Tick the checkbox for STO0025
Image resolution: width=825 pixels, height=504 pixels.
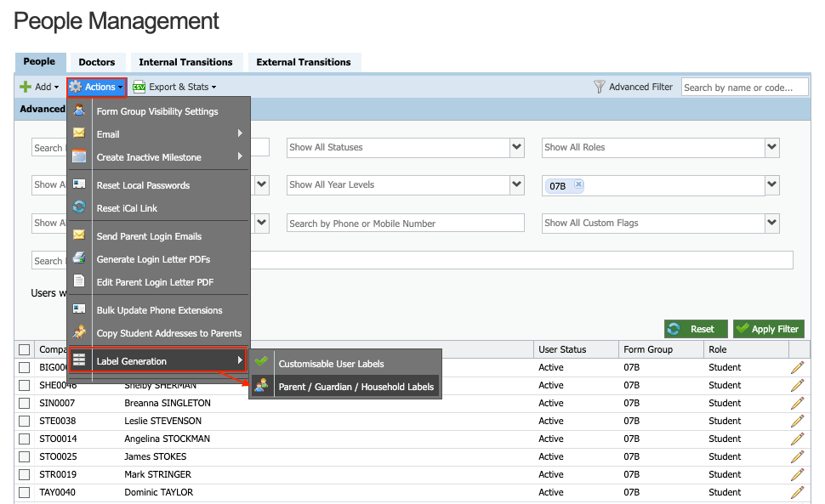tap(24, 456)
